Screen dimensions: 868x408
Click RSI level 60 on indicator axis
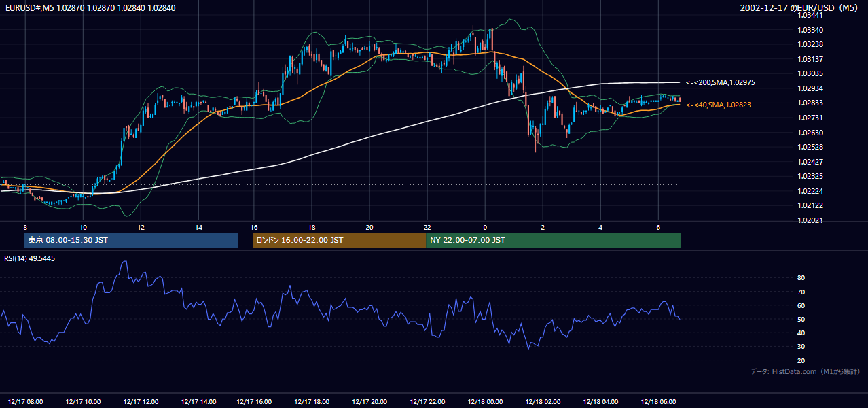[x=801, y=305]
